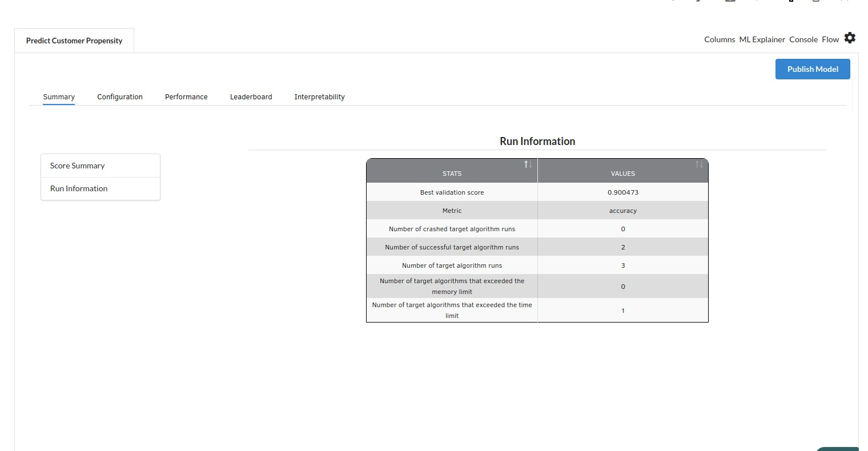Sort table by VALUES column arrows

[x=699, y=164]
